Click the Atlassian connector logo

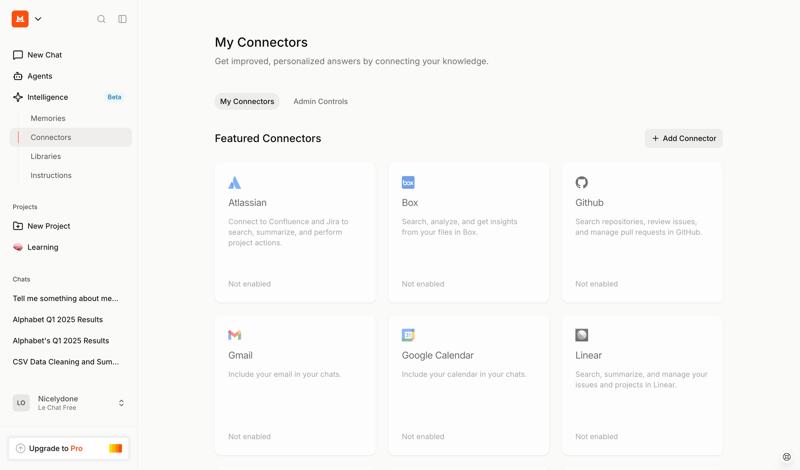(234, 183)
